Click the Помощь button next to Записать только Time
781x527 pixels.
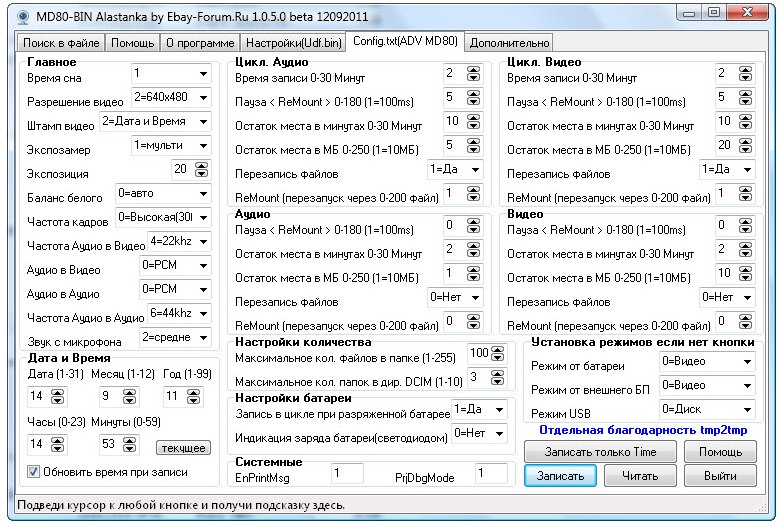click(x=720, y=452)
